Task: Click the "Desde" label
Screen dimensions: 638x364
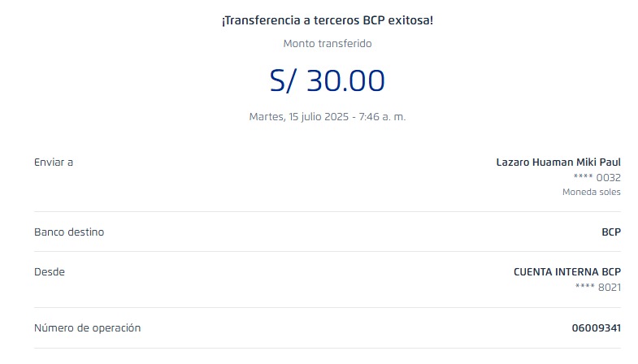Action: point(49,272)
